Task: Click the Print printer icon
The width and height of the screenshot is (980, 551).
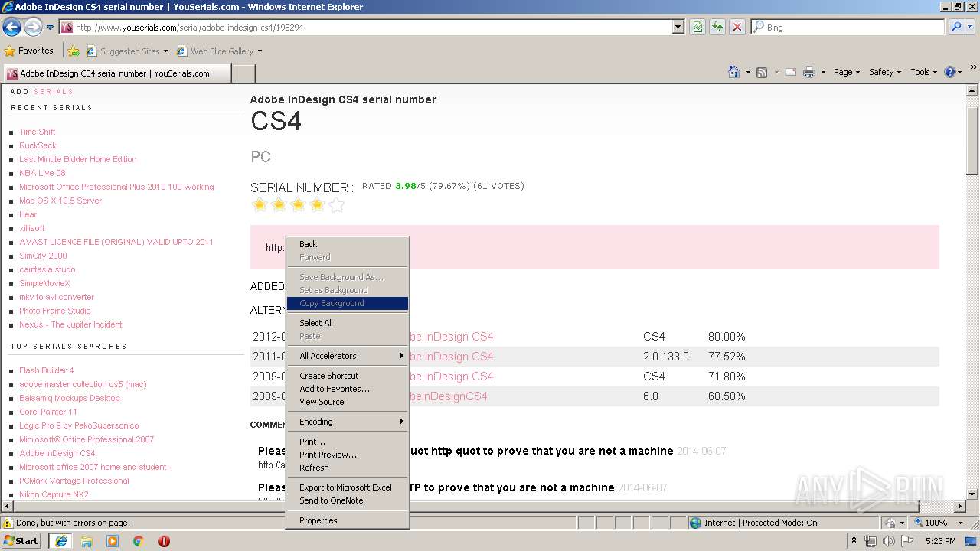Action: (x=810, y=72)
